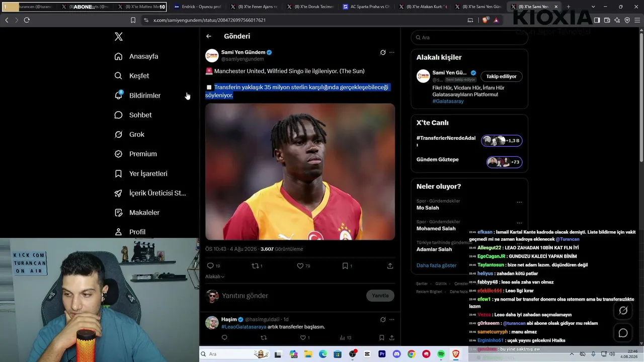Open Sami Yen Gündem profile avatar
This screenshot has height=362, width=644.
click(x=212, y=55)
